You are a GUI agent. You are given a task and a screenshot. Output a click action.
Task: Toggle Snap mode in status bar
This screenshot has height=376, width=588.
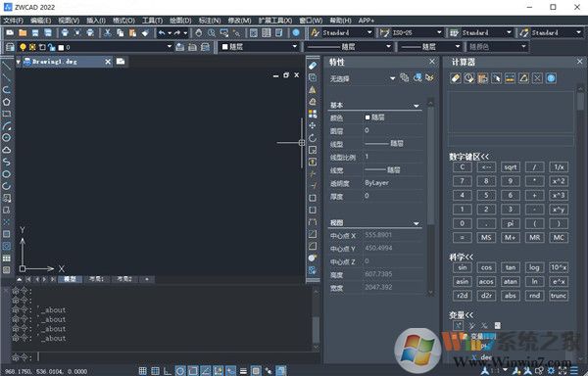(x=142, y=371)
